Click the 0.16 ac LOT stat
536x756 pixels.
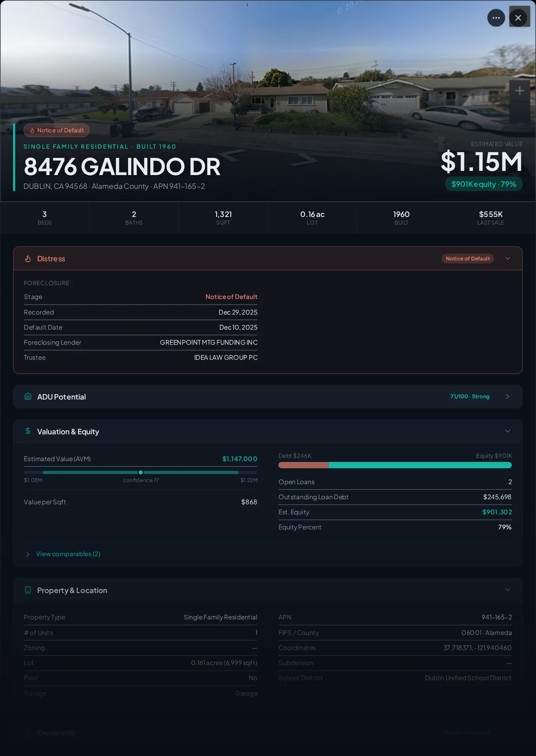pyautogui.click(x=312, y=217)
